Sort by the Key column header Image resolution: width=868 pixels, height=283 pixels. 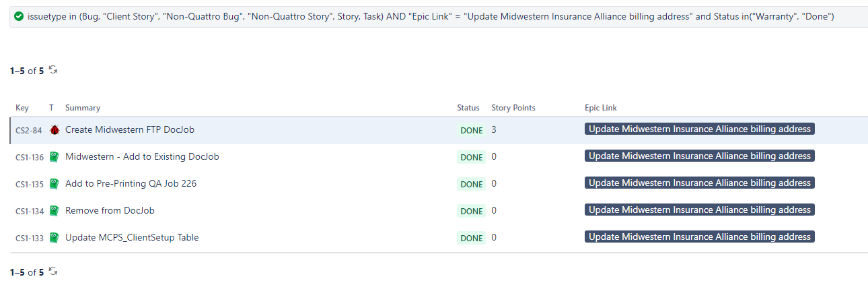[22, 108]
